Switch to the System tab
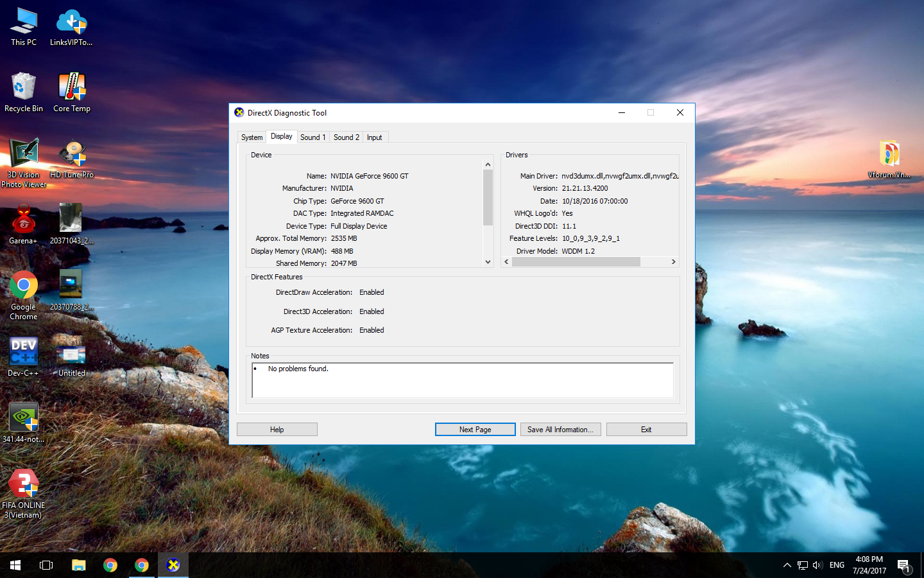The height and width of the screenshot is (578, 924). (x=252, y=137)
